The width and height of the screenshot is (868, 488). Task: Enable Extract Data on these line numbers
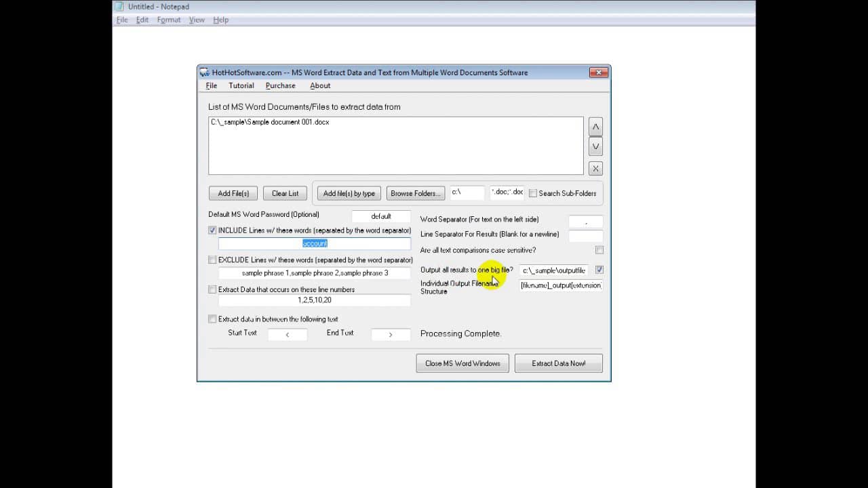pyautogui.click(x=212, y=289)
